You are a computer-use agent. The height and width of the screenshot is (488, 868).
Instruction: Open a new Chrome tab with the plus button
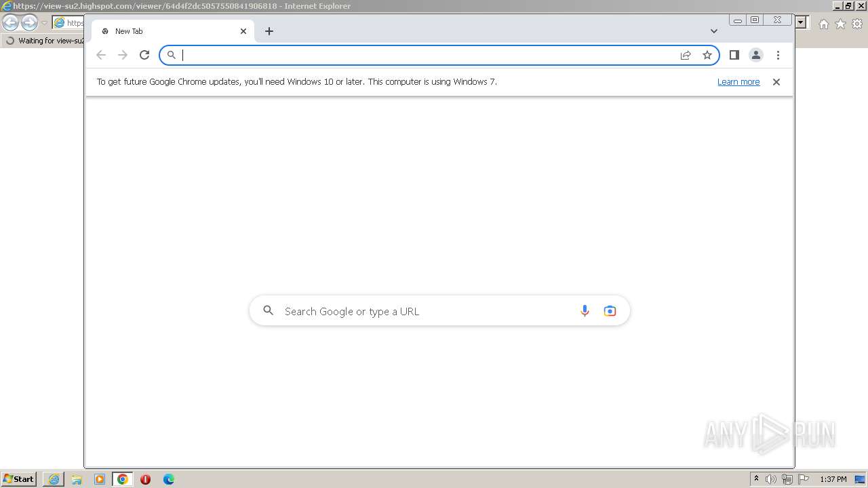point(269,31)
